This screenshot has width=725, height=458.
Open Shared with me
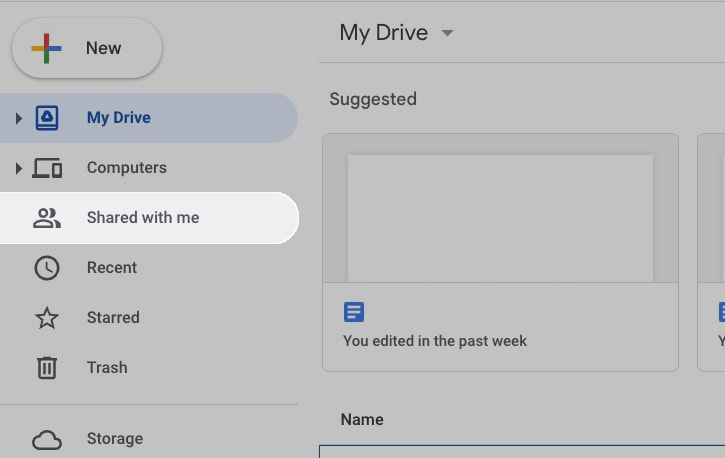click(149, 218)
